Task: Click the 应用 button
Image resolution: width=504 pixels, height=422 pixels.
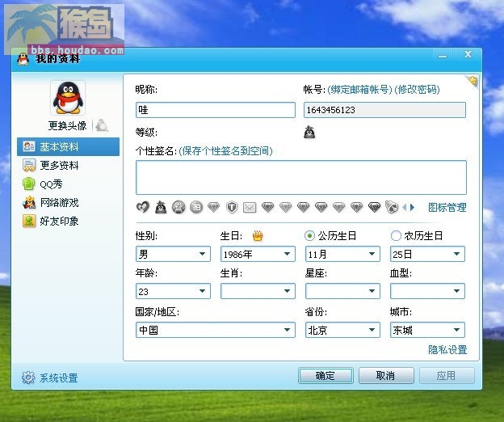Action: (447, 375)
